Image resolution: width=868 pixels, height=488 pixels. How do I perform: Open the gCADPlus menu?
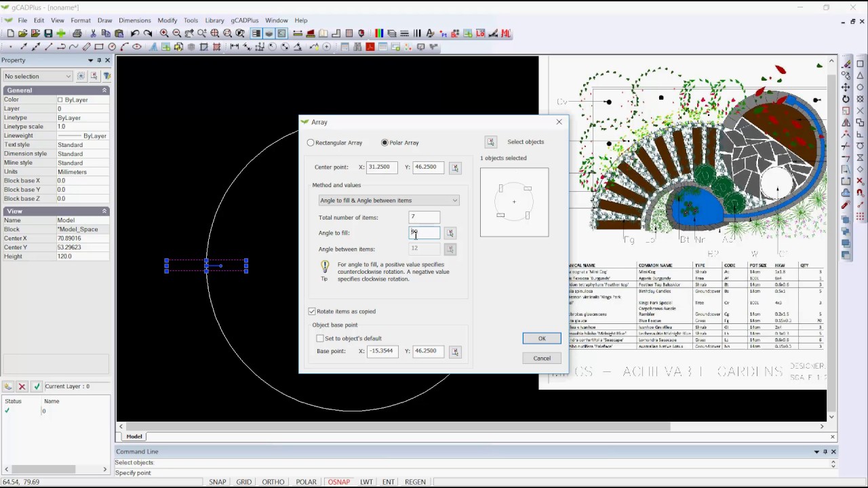(244, 20)
